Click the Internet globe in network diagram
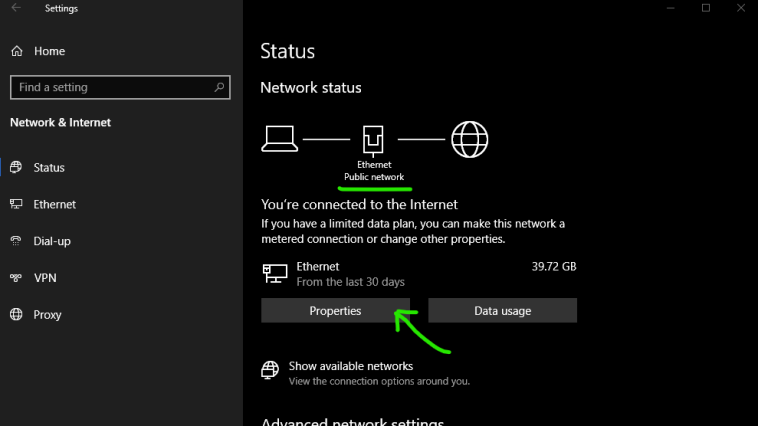Screen dimensions: 758x426 pos(469,139)
